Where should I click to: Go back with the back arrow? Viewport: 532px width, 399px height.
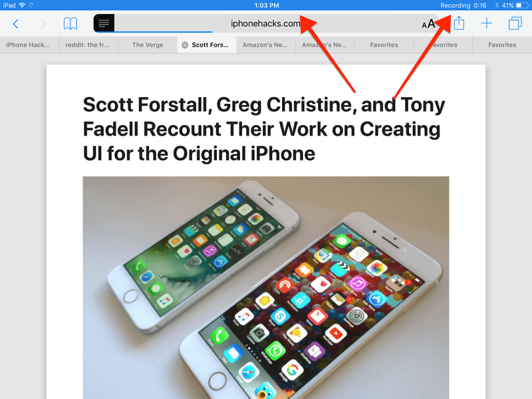[15, 24]
